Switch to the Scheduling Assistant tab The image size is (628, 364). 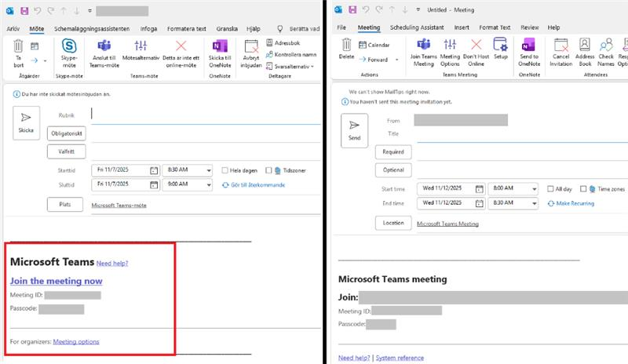click(x=417, y=27)
